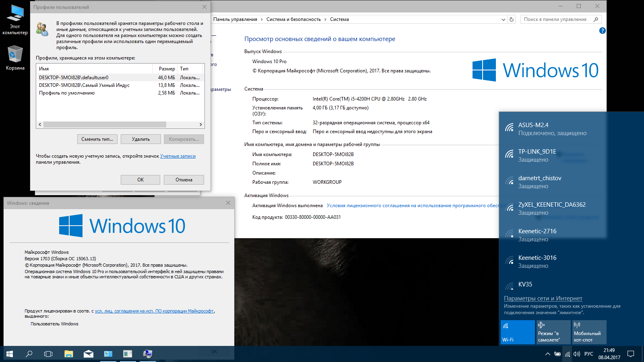The width and height of the screenshot is (644, 362).
Task: Click the profile list right scroll arrow
Action: (200, 125)
